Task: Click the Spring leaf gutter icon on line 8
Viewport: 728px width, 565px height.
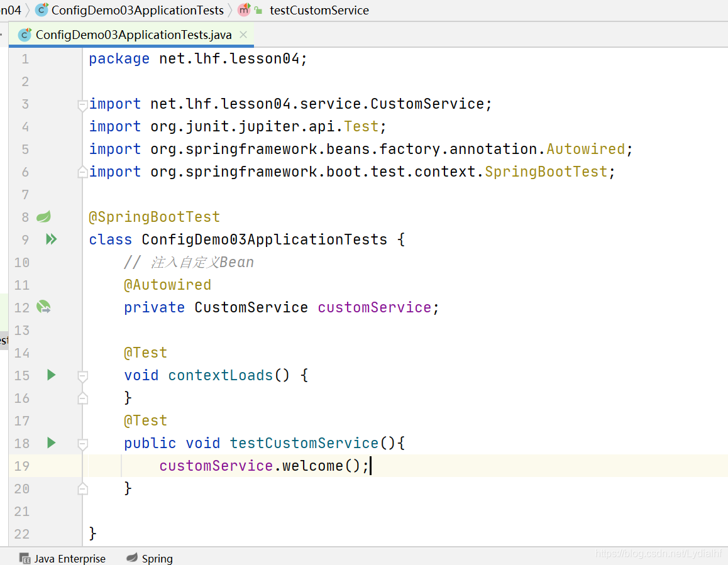Action: (x=43, y=217)
